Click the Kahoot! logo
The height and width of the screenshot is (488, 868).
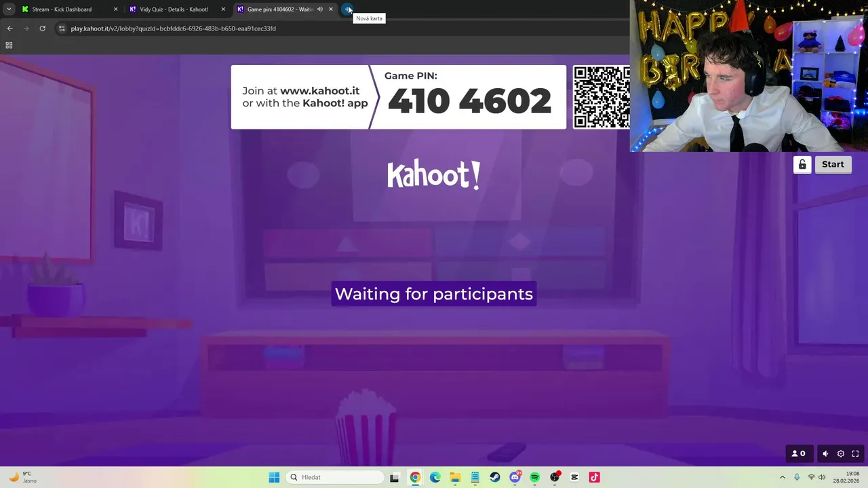pyautogui.click(x=434, y=175)
